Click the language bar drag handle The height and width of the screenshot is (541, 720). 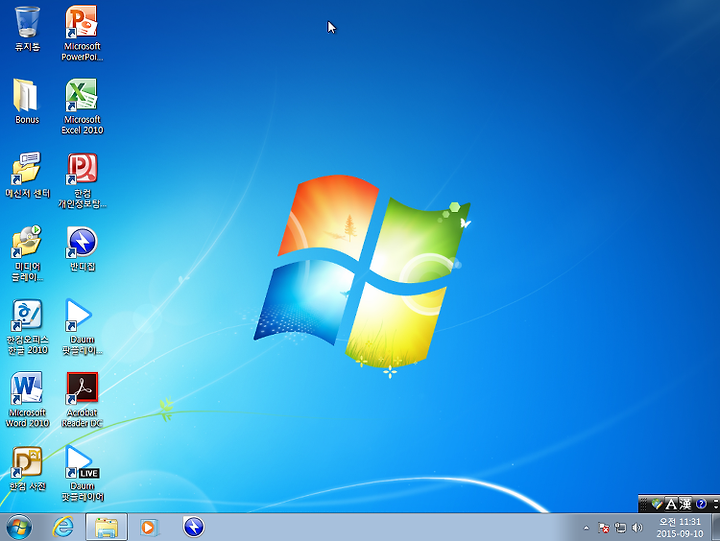(644, 504)
